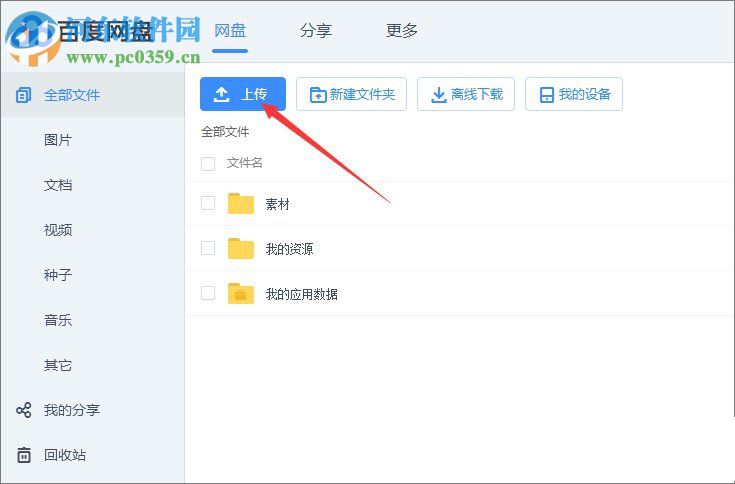Open the folder name 素材
735x484 pixels.
[278, 204]
